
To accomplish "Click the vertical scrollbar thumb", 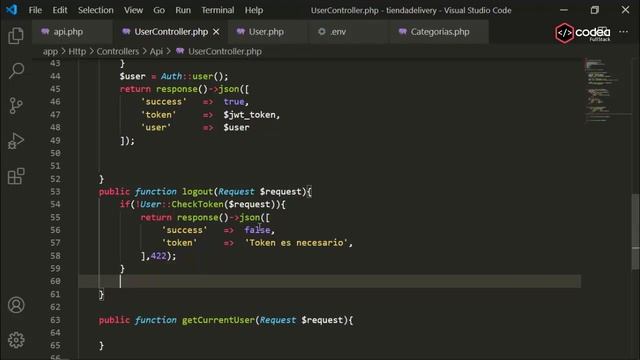I will coord(635,231).
